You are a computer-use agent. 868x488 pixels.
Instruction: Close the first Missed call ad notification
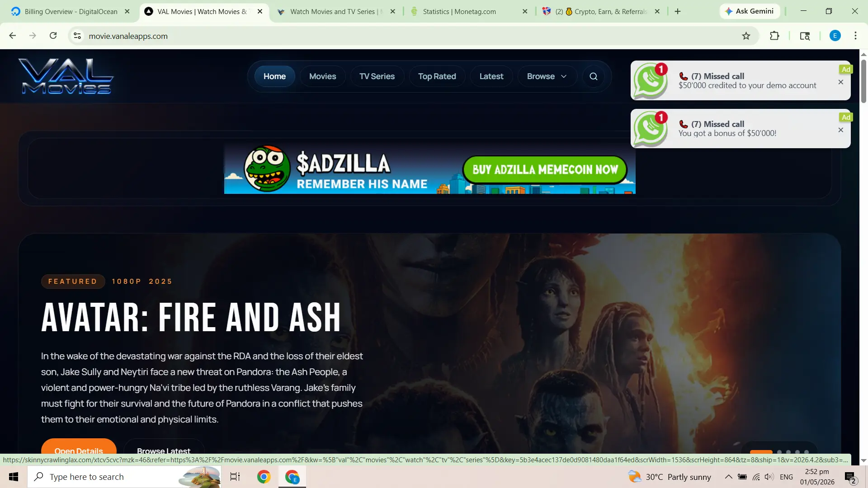coord(841,82)
